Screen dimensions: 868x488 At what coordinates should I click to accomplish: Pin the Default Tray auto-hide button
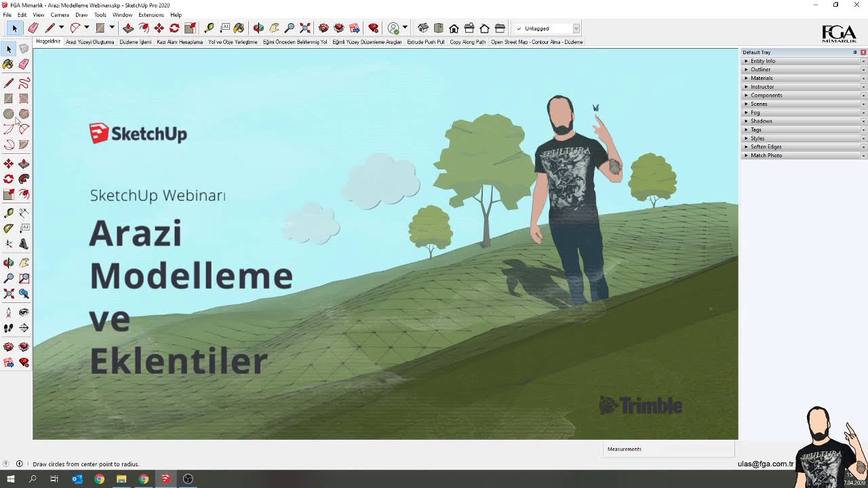pyautogui.click(x=855, y=52)
